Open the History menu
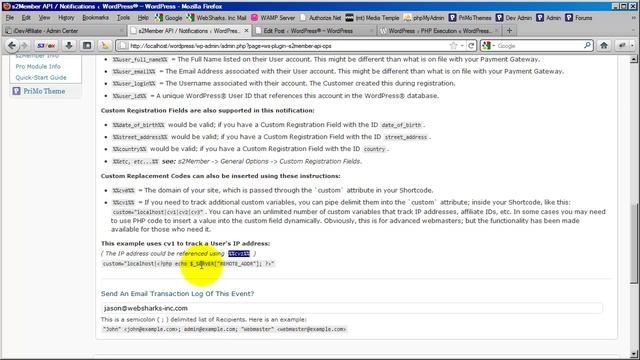 (66, 18)
